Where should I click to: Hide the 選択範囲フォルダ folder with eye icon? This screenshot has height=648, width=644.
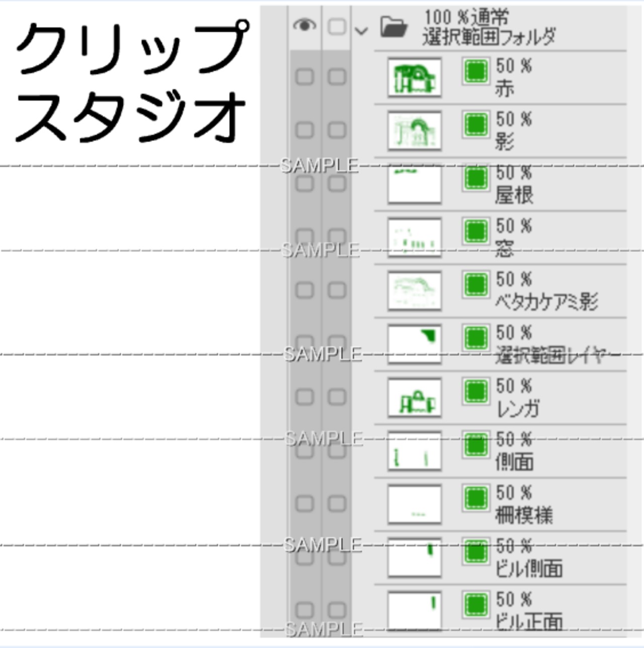click(x=304, y=25)
